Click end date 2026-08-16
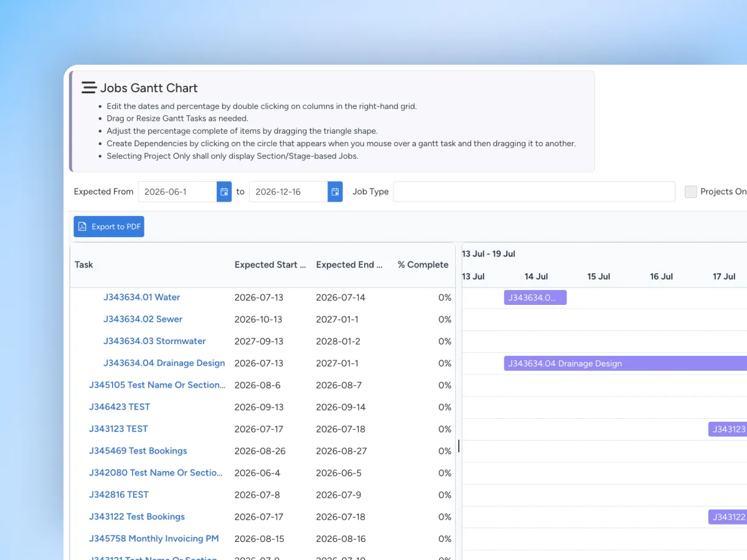The image size is (747, 560). click(341, 539)
